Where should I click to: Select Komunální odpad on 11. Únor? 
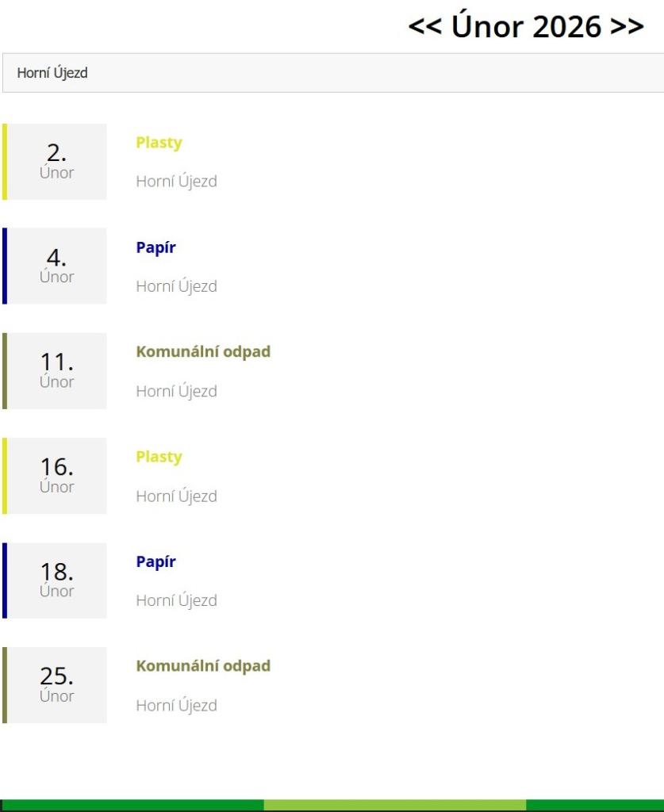[x=203, y=351]
